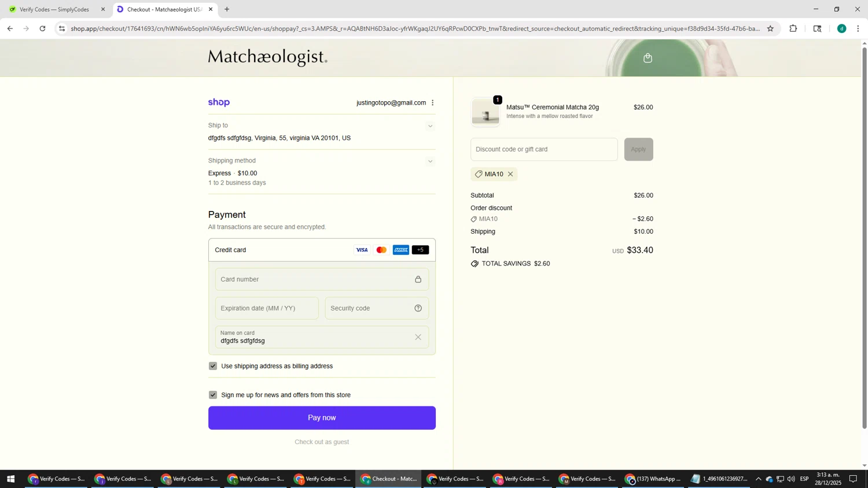This screenshot has width=868, height=488.
Task: Open the ESP language indicator
Action: pos(804,479)
